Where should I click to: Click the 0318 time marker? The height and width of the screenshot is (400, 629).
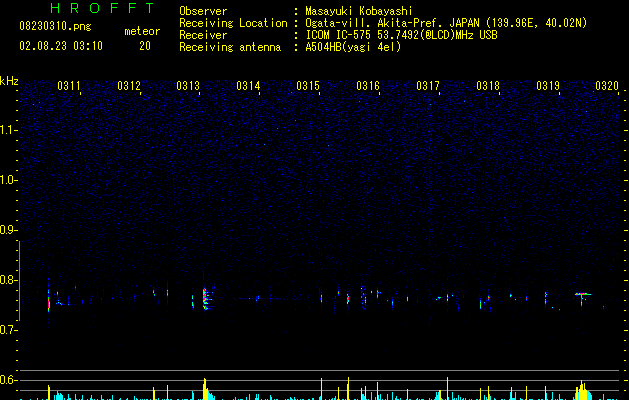point(488,86)
